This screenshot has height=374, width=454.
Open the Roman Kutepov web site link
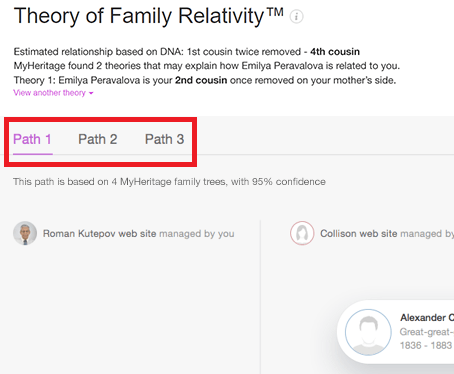[99, 234]
